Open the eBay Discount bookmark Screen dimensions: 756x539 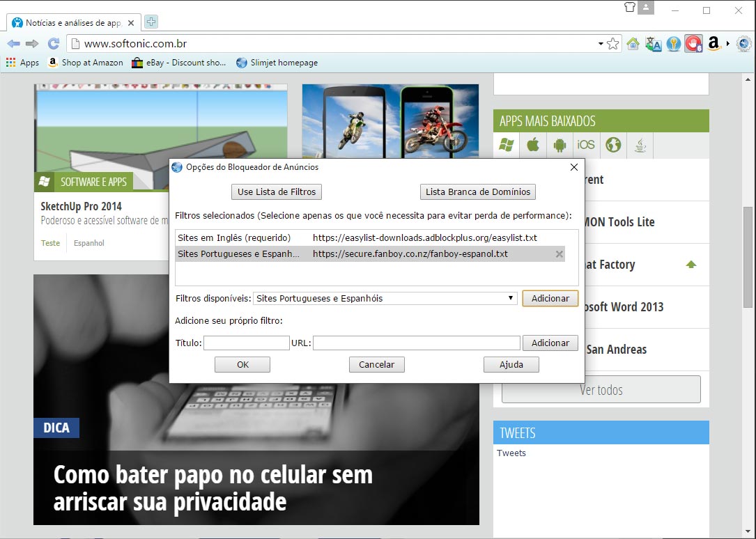point(179,63)
